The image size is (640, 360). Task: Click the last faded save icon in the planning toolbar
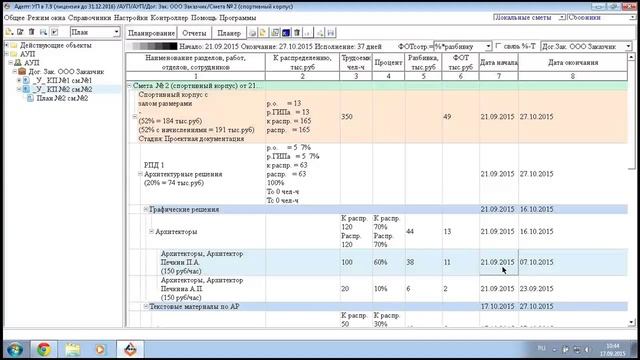point(331,33)
